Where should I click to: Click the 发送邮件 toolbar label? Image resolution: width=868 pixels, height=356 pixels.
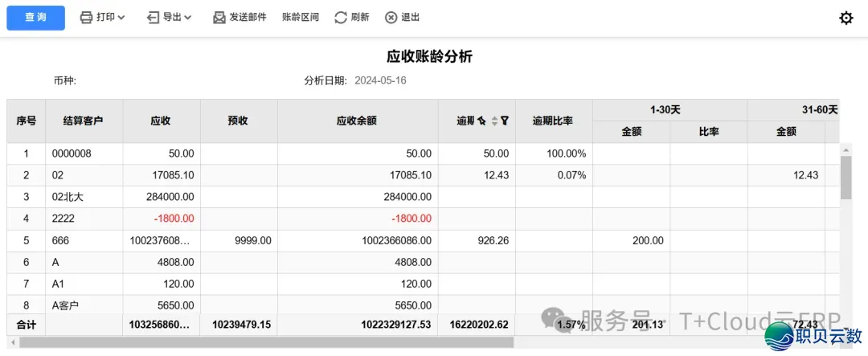tap(248, 18)
